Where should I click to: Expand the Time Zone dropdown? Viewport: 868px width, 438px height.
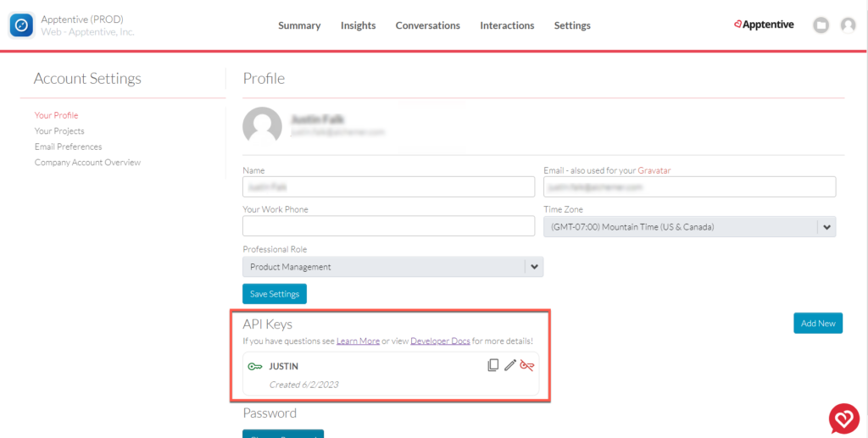coord(690,227)
